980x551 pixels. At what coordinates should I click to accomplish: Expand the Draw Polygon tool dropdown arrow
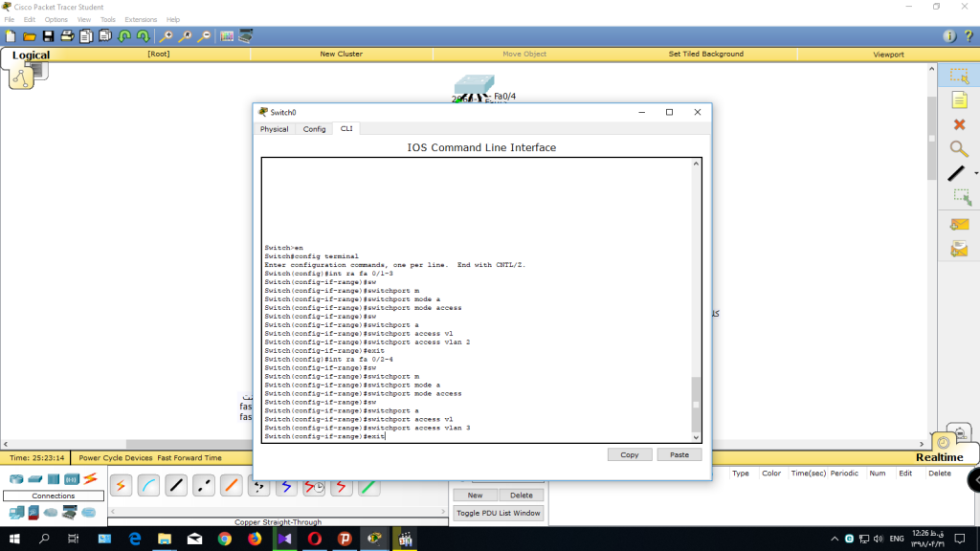pyautogui.click(x=975, y=173)
